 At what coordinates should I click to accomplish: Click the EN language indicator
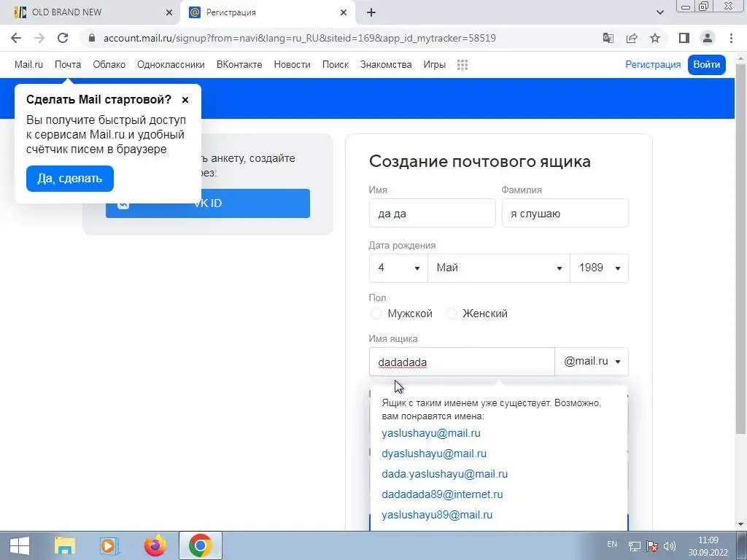pyautogui.click(x=612, y=544)
